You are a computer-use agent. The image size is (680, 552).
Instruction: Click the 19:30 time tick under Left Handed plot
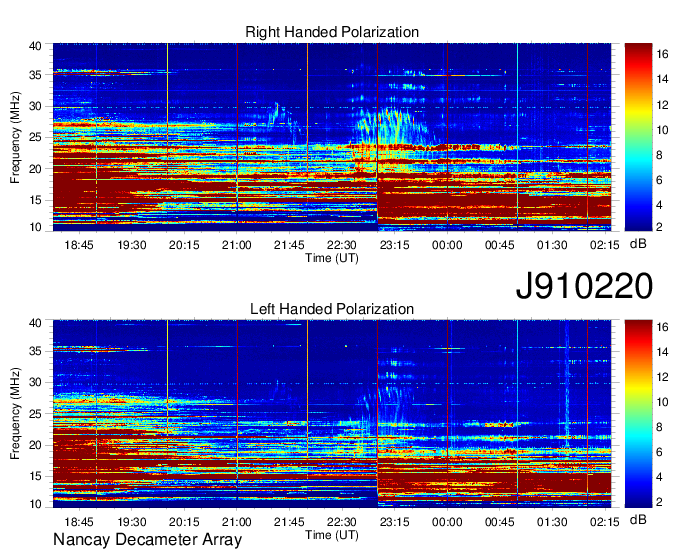[132, 522]
